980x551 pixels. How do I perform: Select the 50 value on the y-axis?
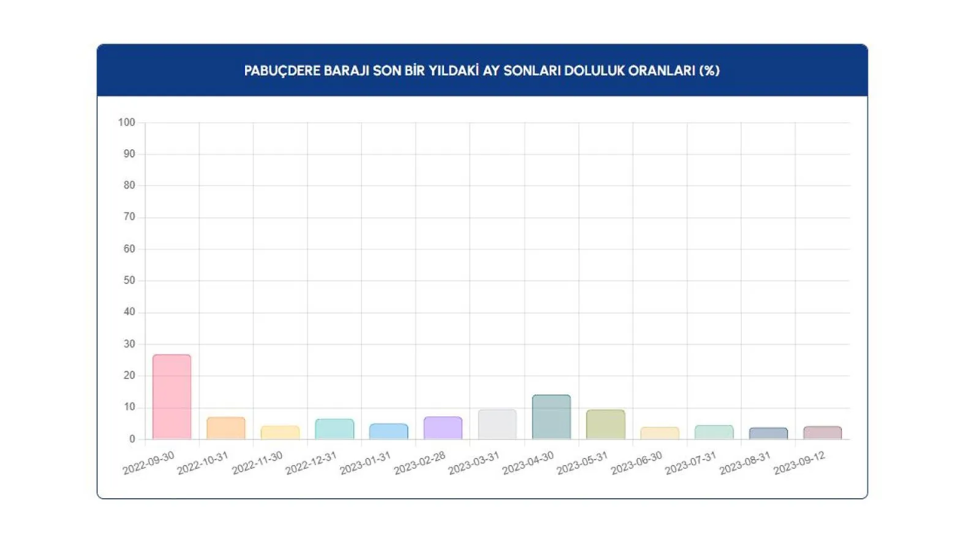click(129, 281)
